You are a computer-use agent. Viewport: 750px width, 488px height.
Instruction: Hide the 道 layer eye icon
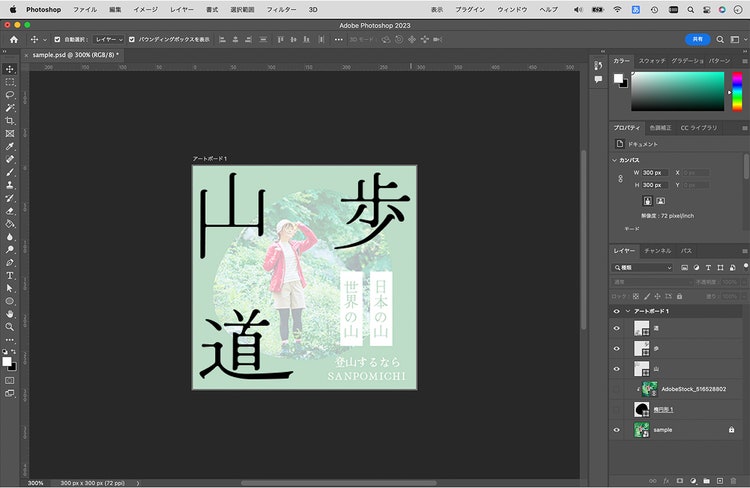coord(617,328)
